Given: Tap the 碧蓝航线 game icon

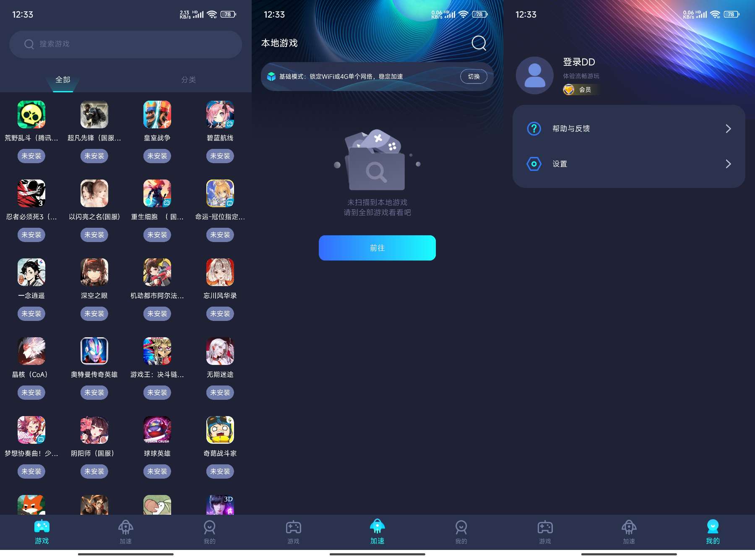Looking at the screenshot, I should tap(220, 115).
